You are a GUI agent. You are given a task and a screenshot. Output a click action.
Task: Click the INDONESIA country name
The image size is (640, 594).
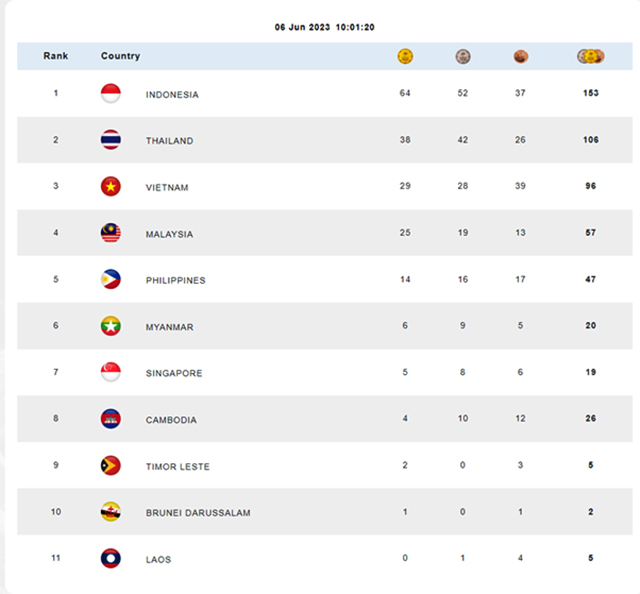click(x=172, y=95)
